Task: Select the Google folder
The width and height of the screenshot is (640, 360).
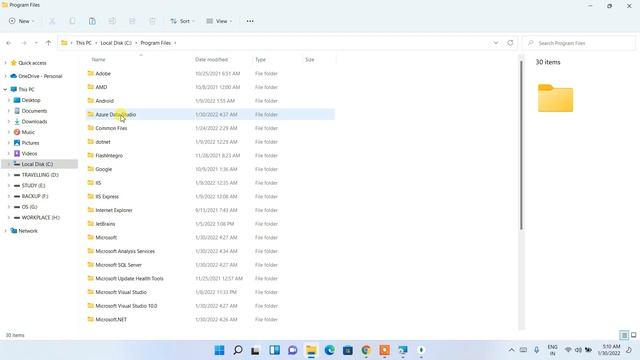Action: pos(211,169)
